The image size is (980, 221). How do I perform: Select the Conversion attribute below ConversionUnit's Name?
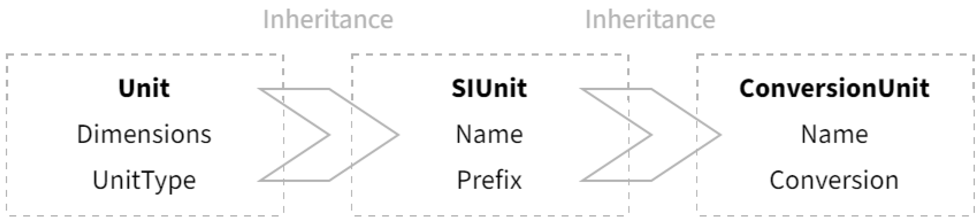pyautogui.click(x=834, y=180)
